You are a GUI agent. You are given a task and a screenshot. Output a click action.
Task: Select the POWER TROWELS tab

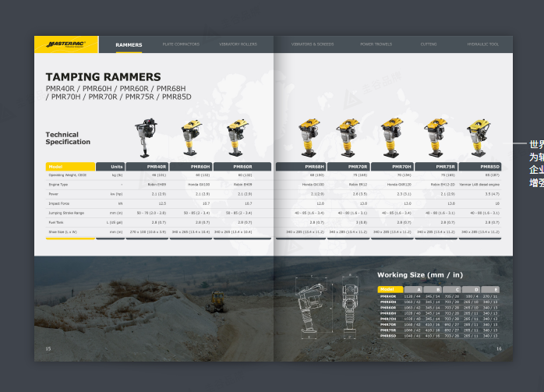pyautogui.click(x=376, y=45)
